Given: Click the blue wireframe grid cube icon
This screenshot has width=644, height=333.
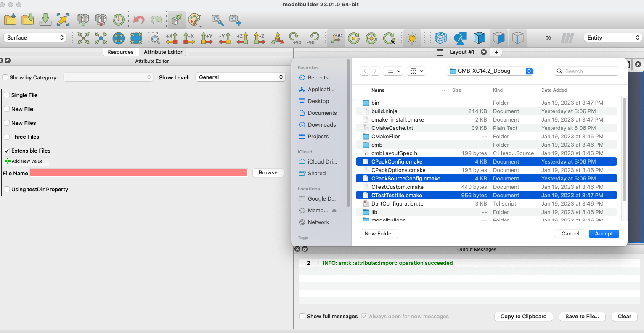Looking at the screenshot, I should click(x=441, y=38).
